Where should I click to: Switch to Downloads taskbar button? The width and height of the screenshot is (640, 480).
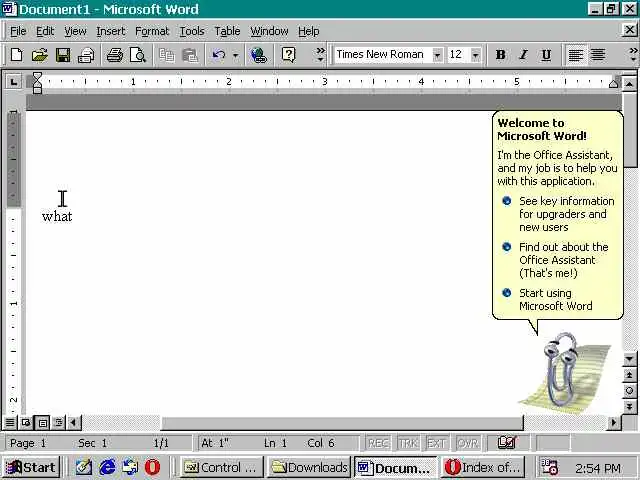[x=309, y=467]
